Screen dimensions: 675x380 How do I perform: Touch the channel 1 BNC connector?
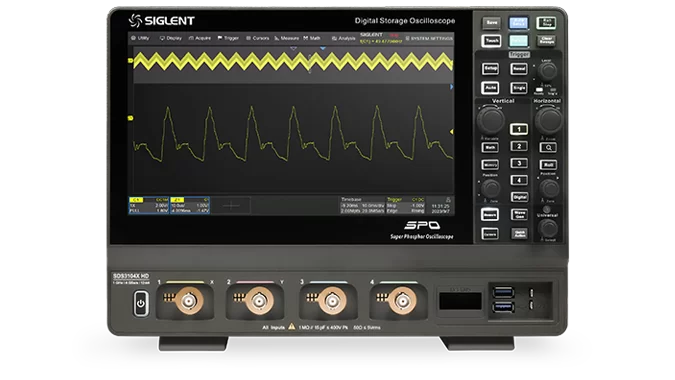(x=188, y=301)
